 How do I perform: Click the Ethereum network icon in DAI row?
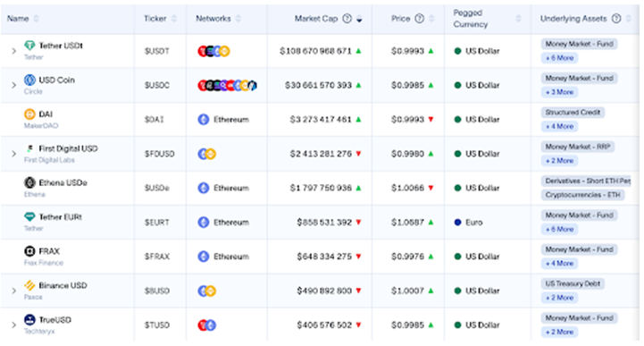204,120
